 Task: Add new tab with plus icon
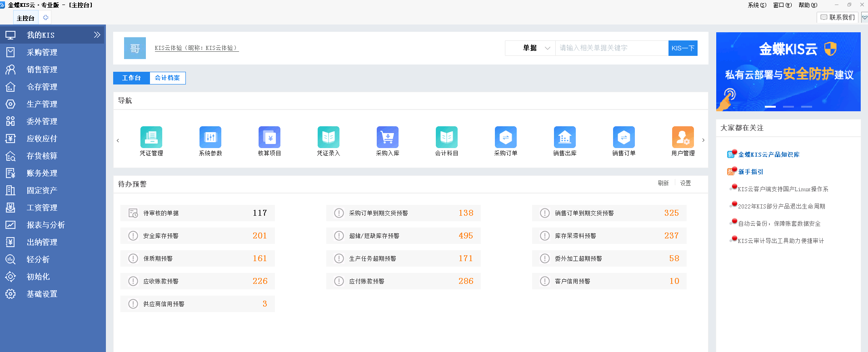click(x=45, y=18)
